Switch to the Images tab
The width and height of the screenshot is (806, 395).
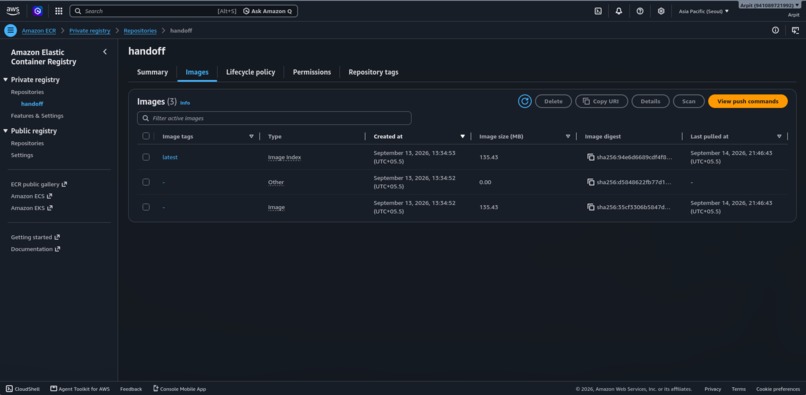[197, 73]
